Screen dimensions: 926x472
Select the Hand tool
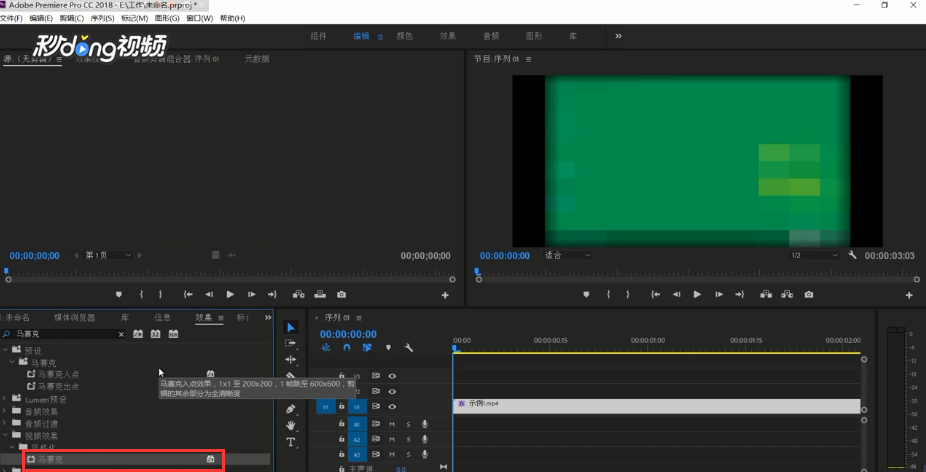(x=291, y=425)
